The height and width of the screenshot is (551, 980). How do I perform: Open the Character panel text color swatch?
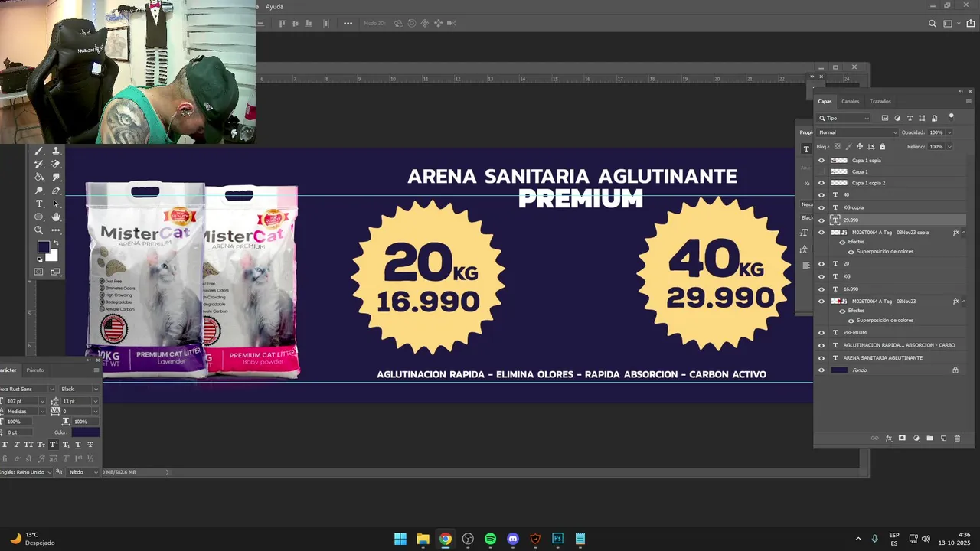[86, 432]
